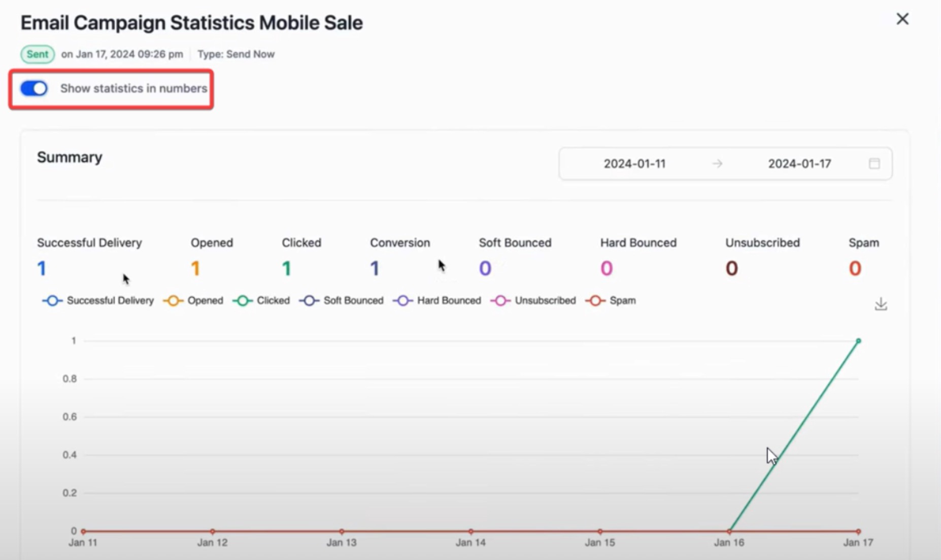The width and height of the screenshot is (941, 560).
Task: Click the Successful Delivery count value
Action: (42, 268)
